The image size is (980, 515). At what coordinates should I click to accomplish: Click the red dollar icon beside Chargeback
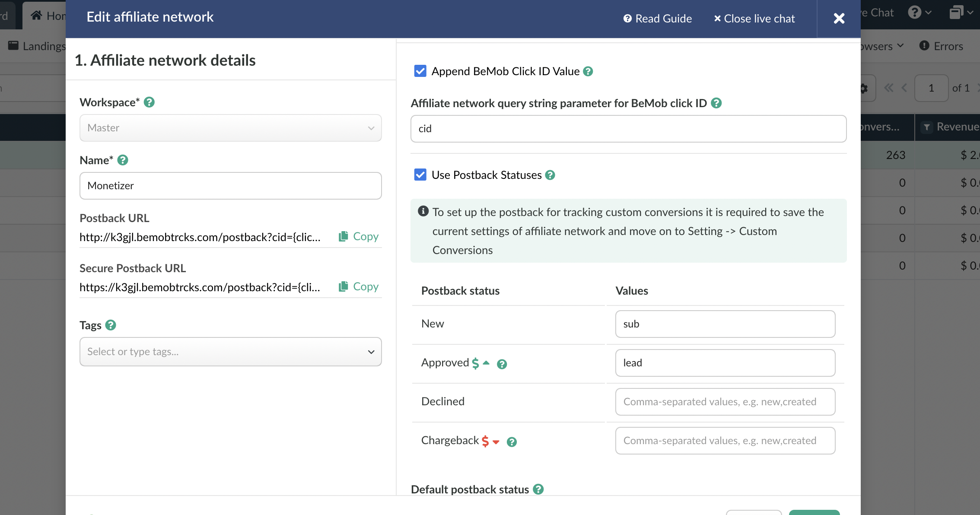[x=485, y=441]
